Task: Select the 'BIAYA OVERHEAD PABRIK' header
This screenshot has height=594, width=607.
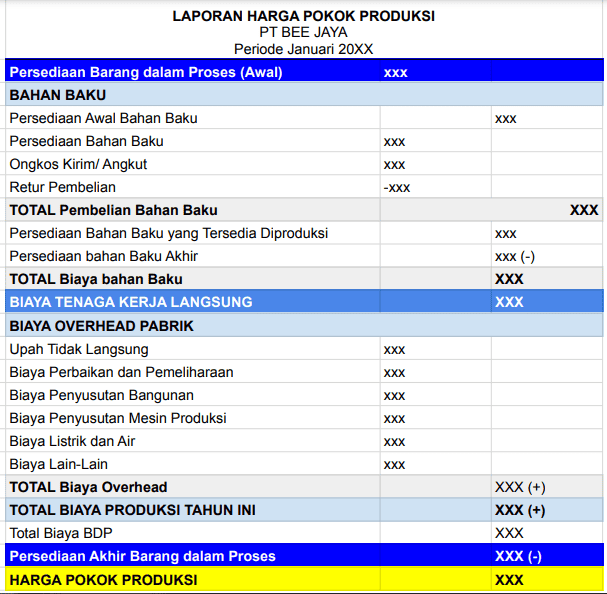Action: (304, 326)
